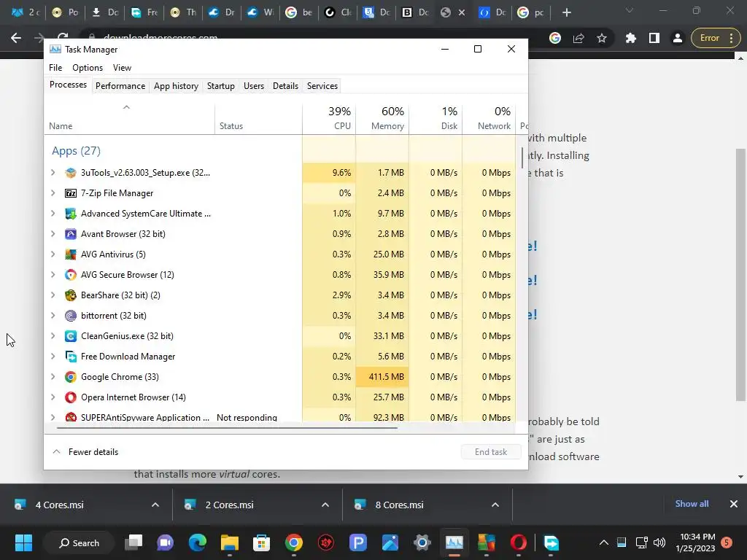The image size is (747, 560).
Task: Click the bittorrent process icon
Action: pyautogui.click(x=71, y=316)
